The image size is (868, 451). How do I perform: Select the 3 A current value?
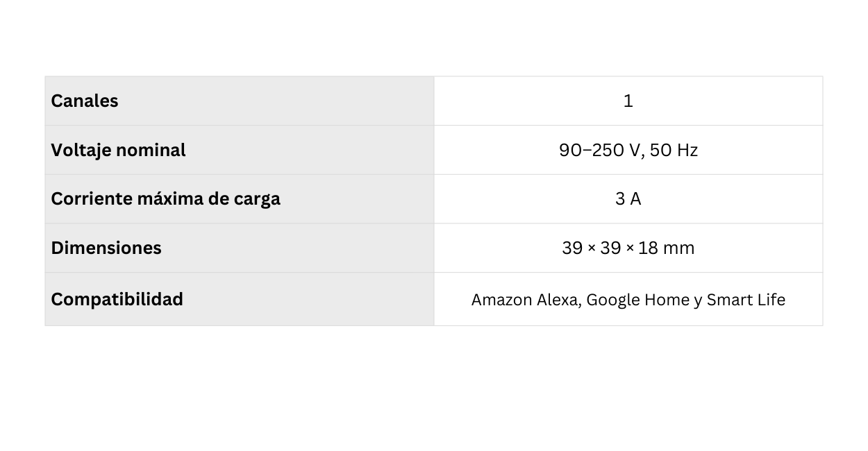[628, 199]
